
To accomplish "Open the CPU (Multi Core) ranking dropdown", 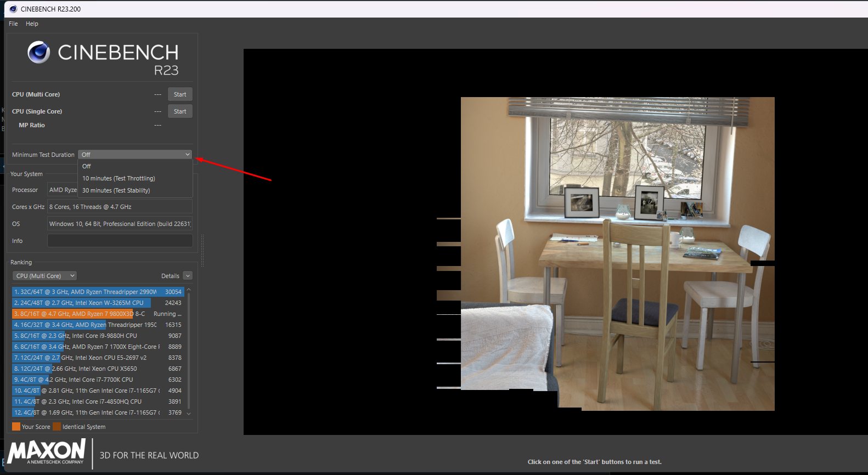I will tap(44, 276).
